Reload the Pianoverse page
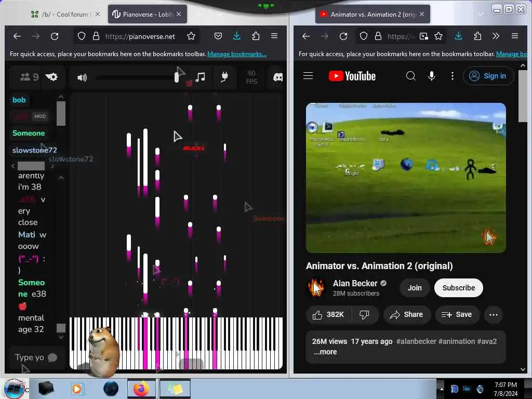The image size is (532, 399). click(54, 36)
